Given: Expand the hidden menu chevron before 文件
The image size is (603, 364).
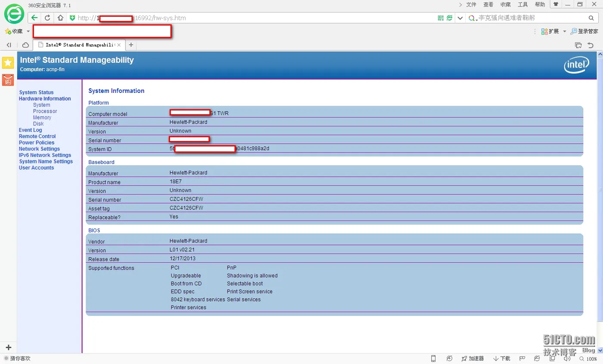Looking at the screenshot, I should 461,5.
